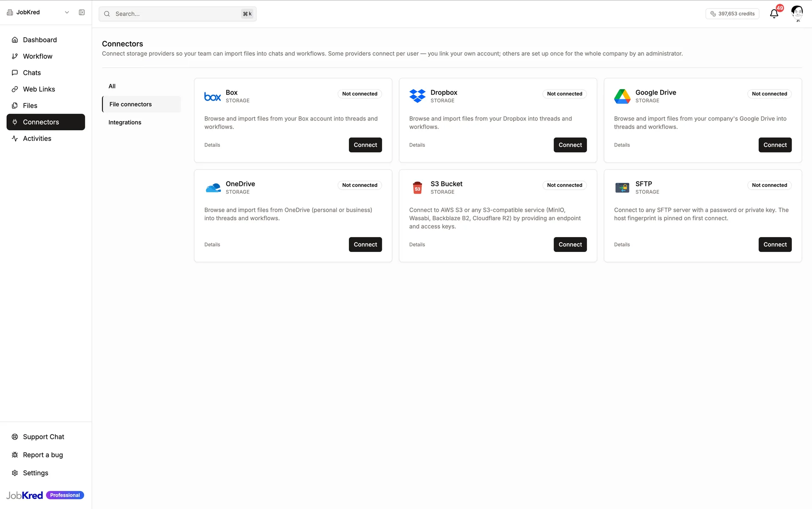Connect the Google Drive provider
Viewport: 812px width, 509px height.
(x=775, y=145)
